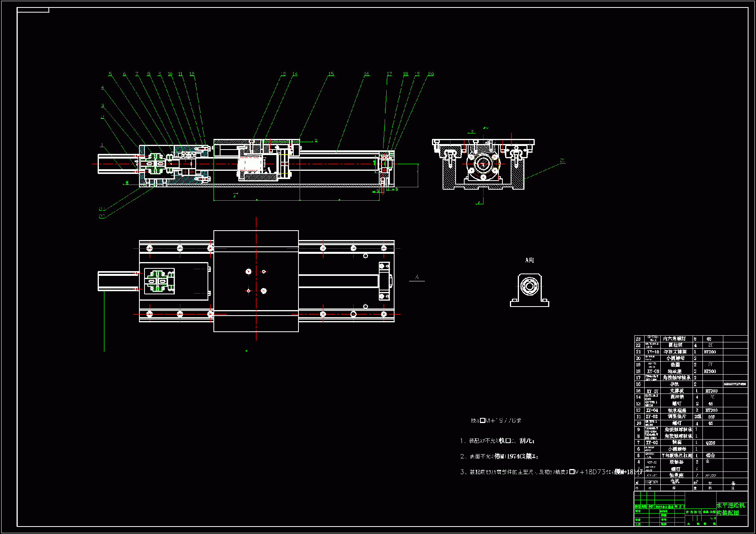Viewport: 756px width, 534px height.
Task: Click the bearing housing in the A-direction view
Action: (x=529, y=290)
